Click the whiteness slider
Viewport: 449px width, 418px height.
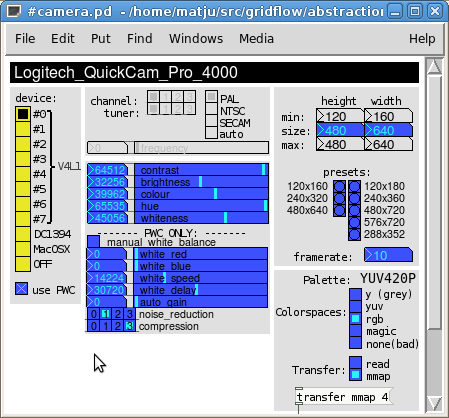click(x=202, y=218)
